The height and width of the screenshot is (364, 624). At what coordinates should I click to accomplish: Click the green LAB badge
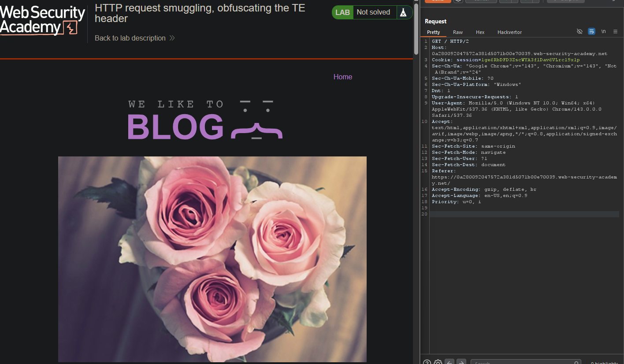[x=342, y=12]
